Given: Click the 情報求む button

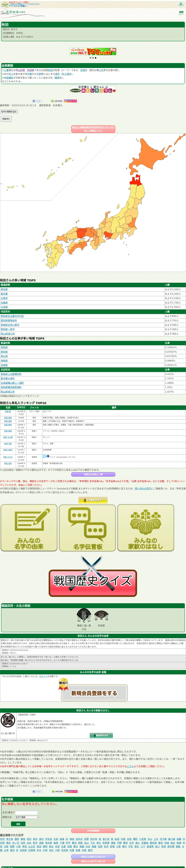Looking at the screenshot, I should point(6,119).
